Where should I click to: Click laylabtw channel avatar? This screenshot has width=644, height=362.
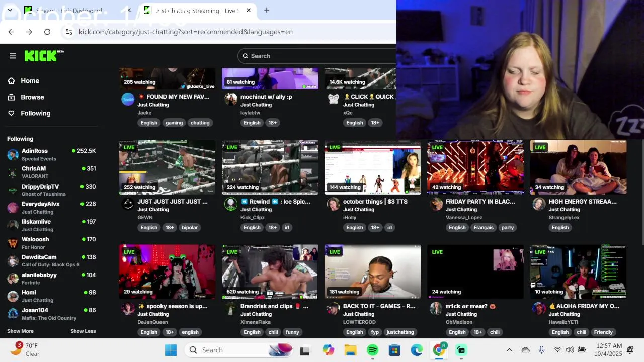click(231, 99)
